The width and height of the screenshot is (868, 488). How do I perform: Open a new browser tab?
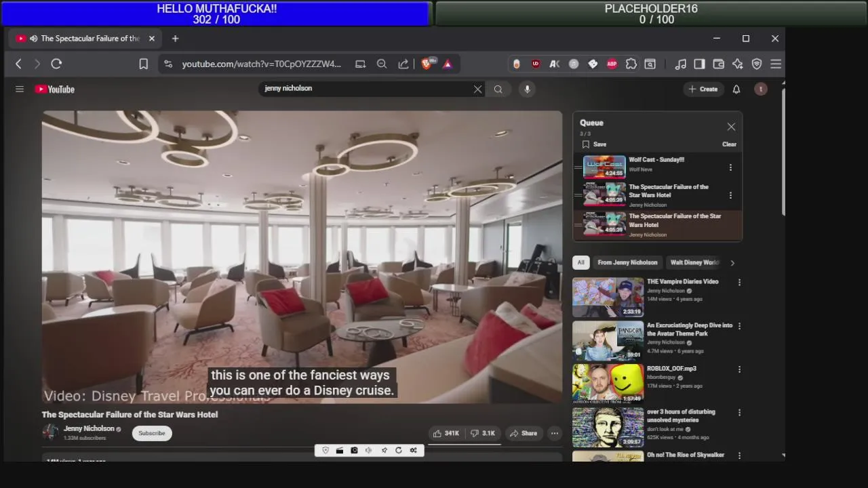tap(175, 39)
